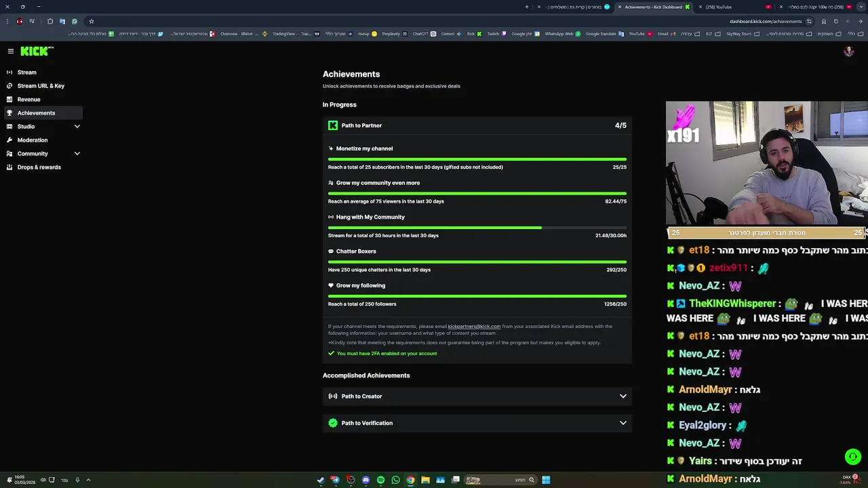Select the Achievements - Kick Dashboard tab
Viewport: 868px width, 488px height.
click(654, 7)
